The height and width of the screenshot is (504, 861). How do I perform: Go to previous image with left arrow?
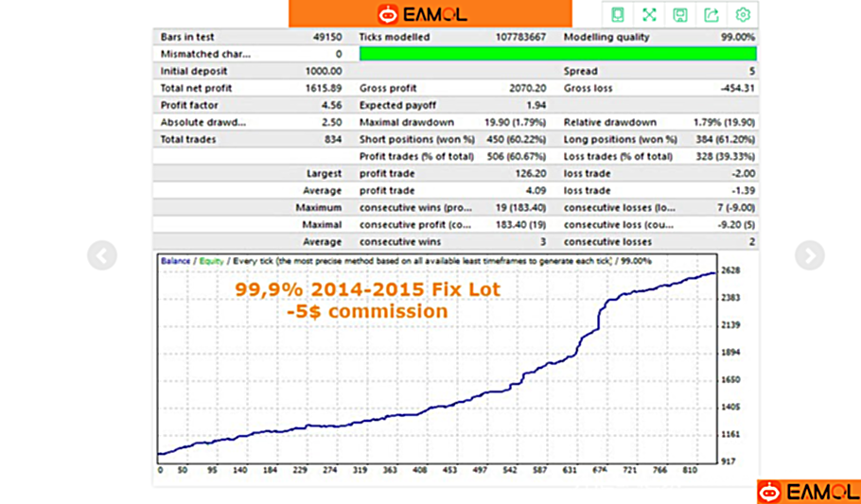pyautogui.click(x=102, y=255)
